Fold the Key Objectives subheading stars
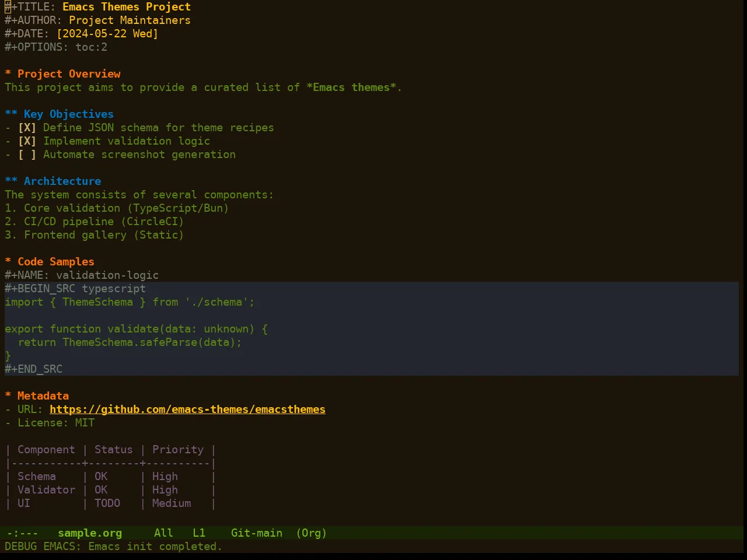 click(11, 114)
